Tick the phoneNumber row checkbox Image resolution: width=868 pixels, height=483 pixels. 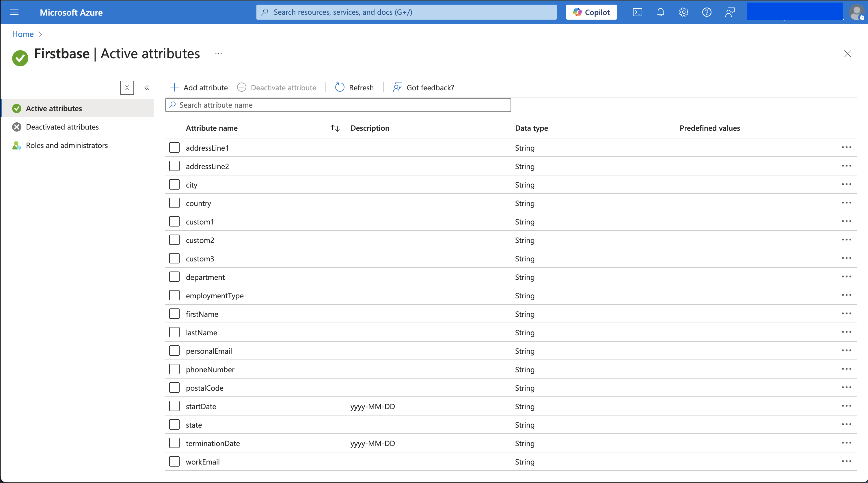174,369
